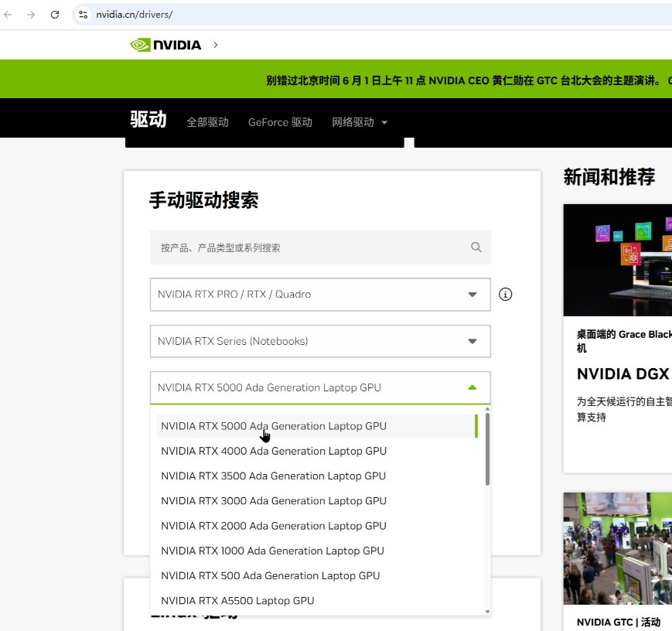Select NVIDIA RTX 5000 Ada Generation Laptop GPU option
This screenshot has height=631, width=672.
point(317,426)
